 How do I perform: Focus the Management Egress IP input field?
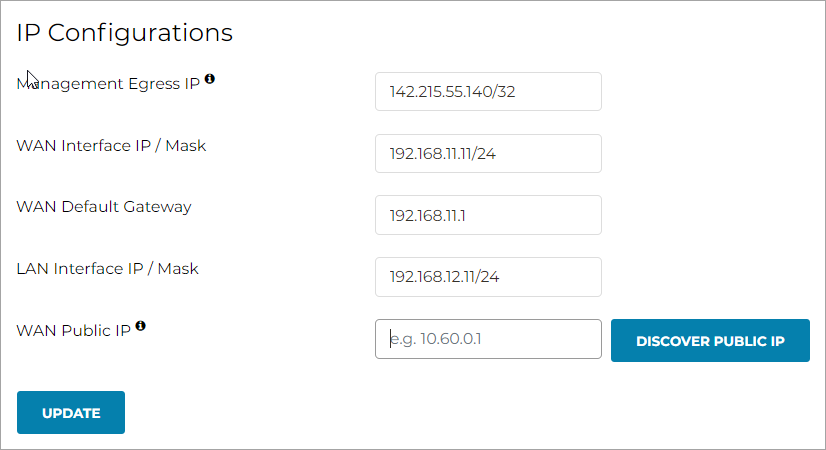[488, 92]
